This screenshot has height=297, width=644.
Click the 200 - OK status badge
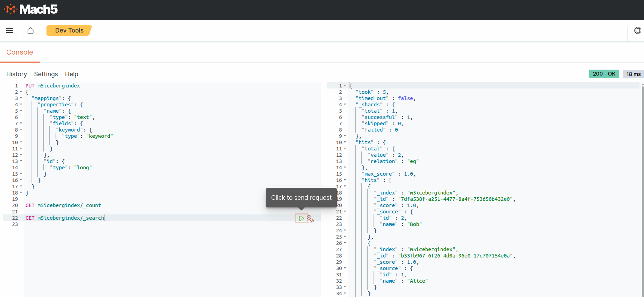pyautogui.click(x=604, y=74)
